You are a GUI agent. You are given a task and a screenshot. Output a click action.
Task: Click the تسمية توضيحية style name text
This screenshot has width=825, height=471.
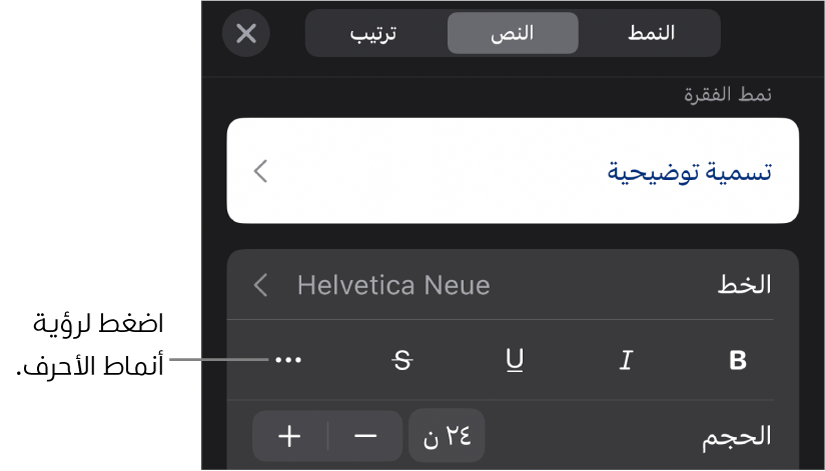pyautogui.click(x=690, y=171)
